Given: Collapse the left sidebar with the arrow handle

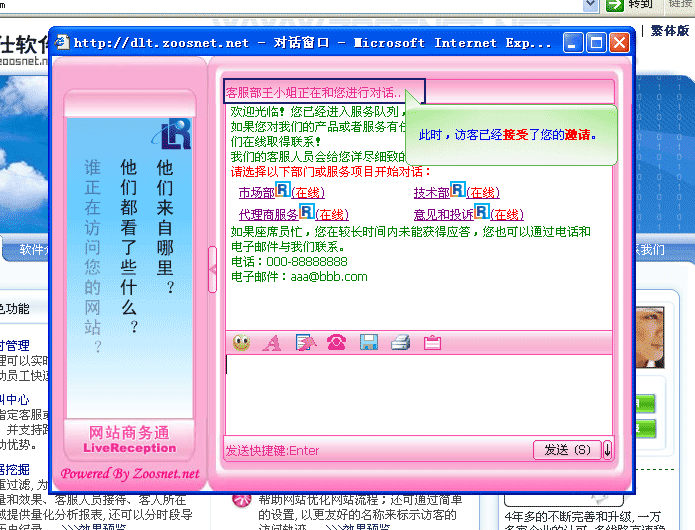Looking at the screenshot, I should 212,269.
